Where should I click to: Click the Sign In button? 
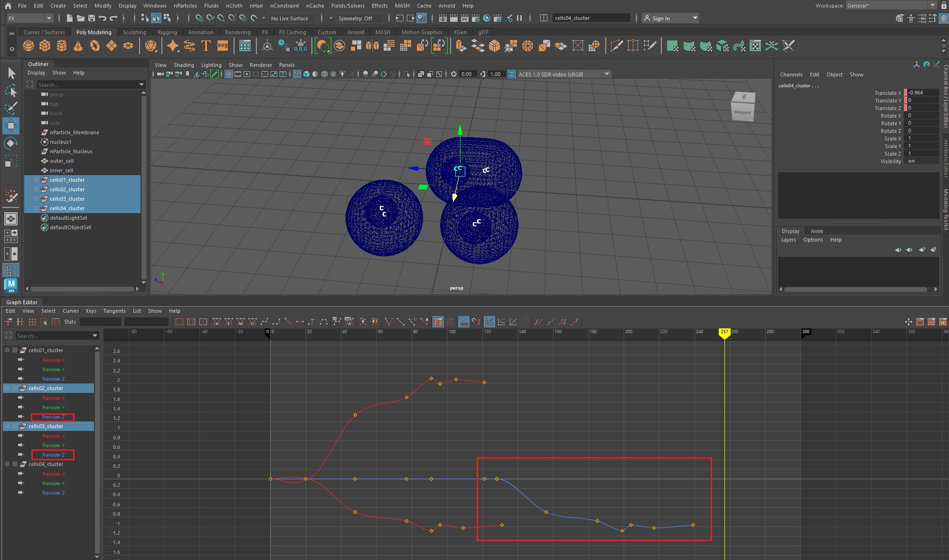pos(660,19)
